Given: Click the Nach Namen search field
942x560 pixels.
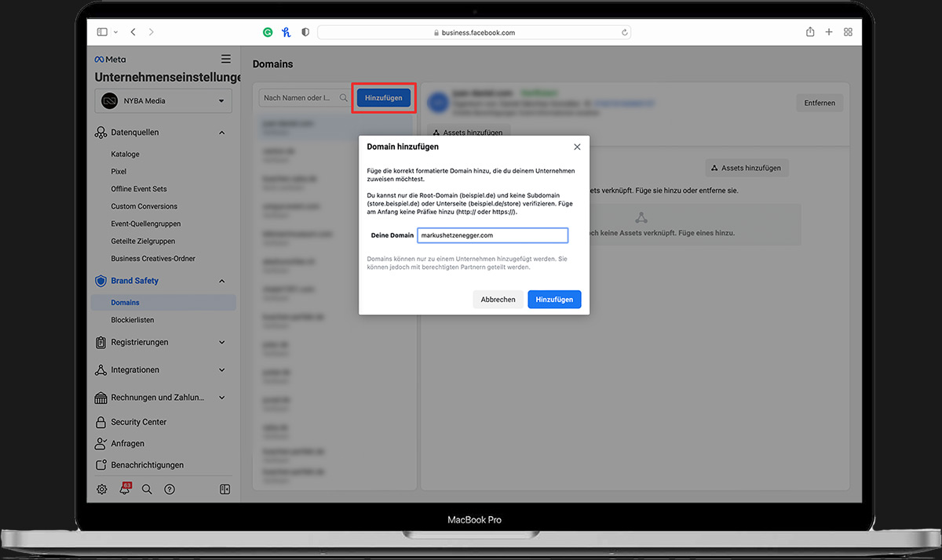Looking at the screenshot, I should tap(306, 98).
